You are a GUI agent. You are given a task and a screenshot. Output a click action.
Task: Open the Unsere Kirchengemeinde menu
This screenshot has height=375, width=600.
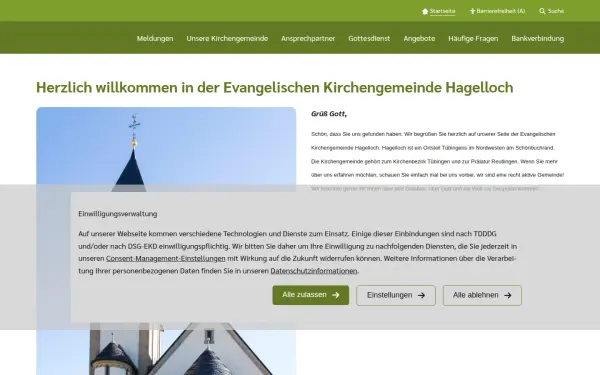coord(227,39)
